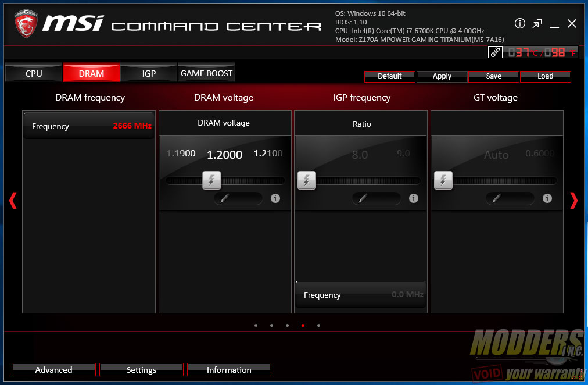Click the detach window arrow icon
The width and height of the screenshot is (588, 385).
537,24
